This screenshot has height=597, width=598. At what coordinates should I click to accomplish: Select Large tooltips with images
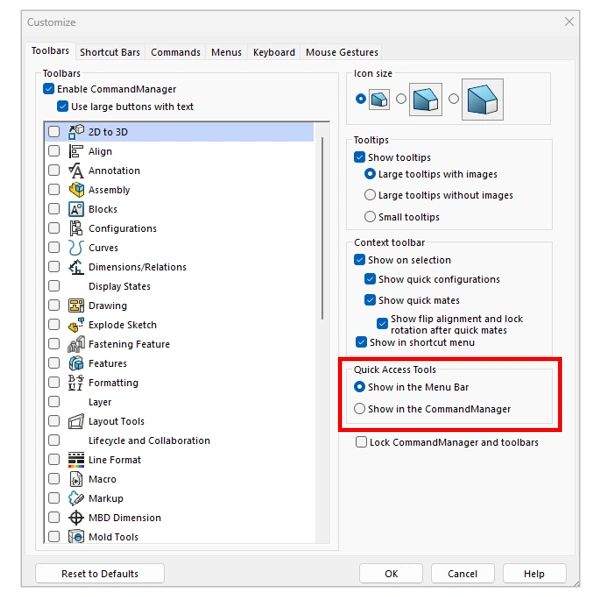(370, 174)
